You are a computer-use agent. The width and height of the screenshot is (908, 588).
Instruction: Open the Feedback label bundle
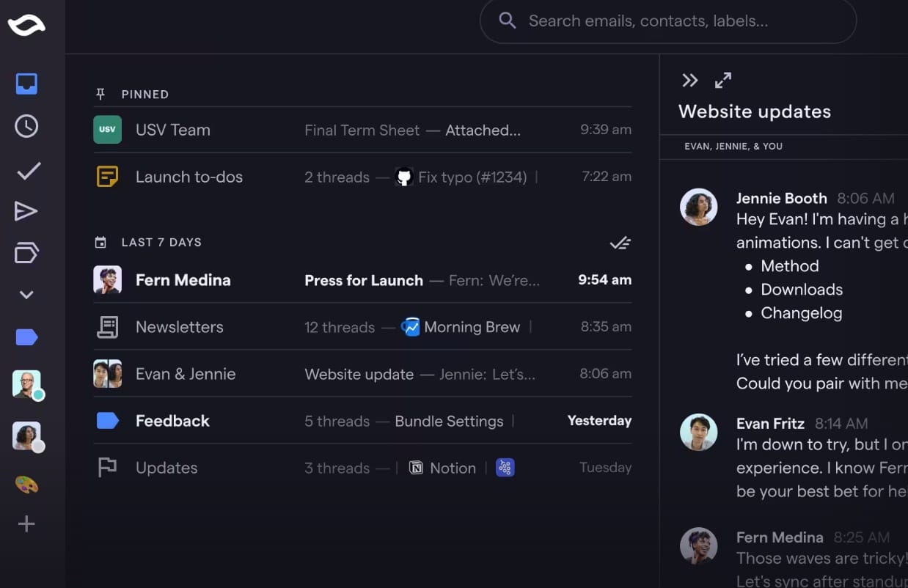point(362,421)
